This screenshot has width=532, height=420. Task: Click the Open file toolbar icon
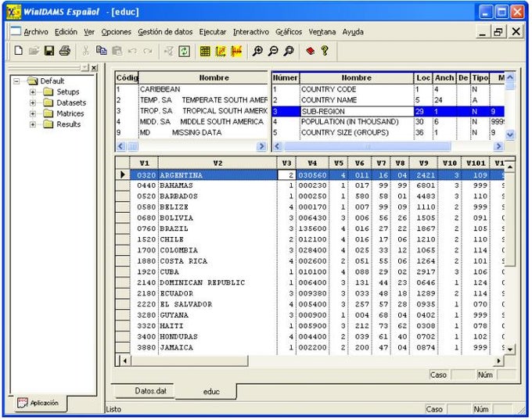tap(34, 51)
